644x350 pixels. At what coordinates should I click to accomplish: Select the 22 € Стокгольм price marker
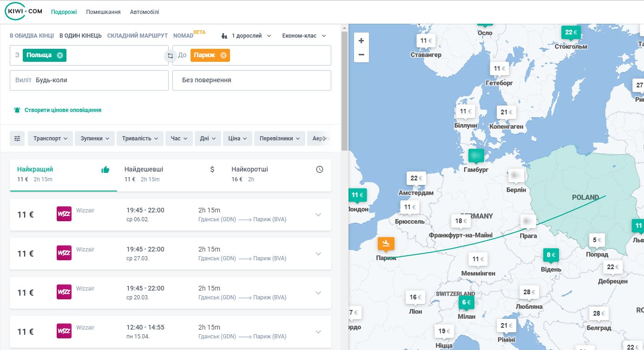coord(571,33)
